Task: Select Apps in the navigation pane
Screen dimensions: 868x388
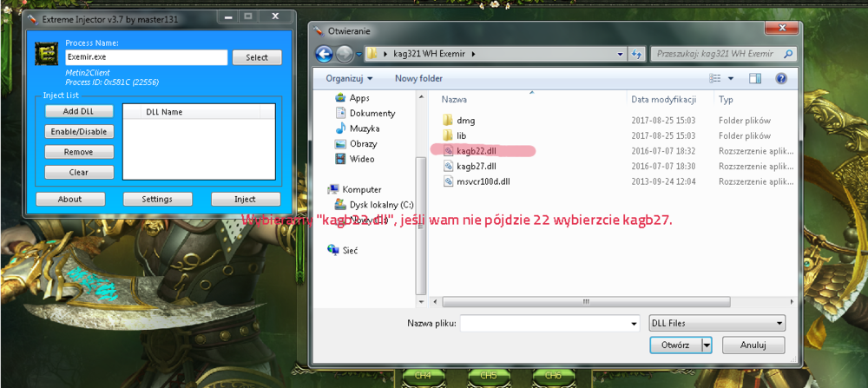Action: (x=352, y=98)
